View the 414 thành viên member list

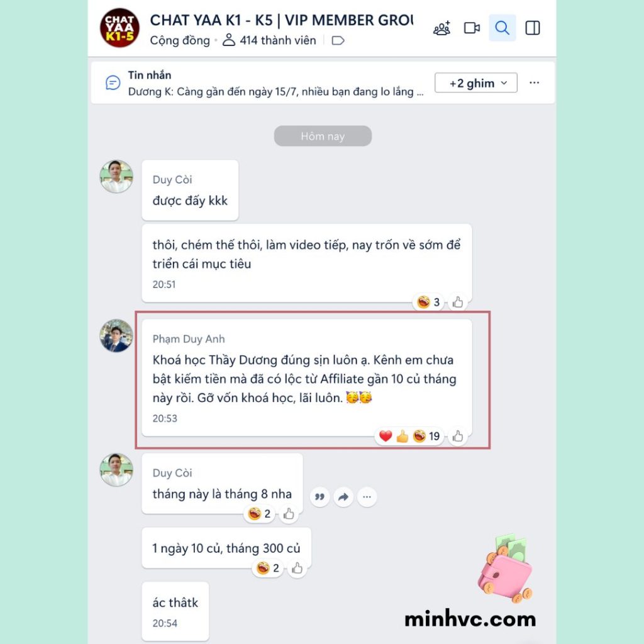click(269, 40)
